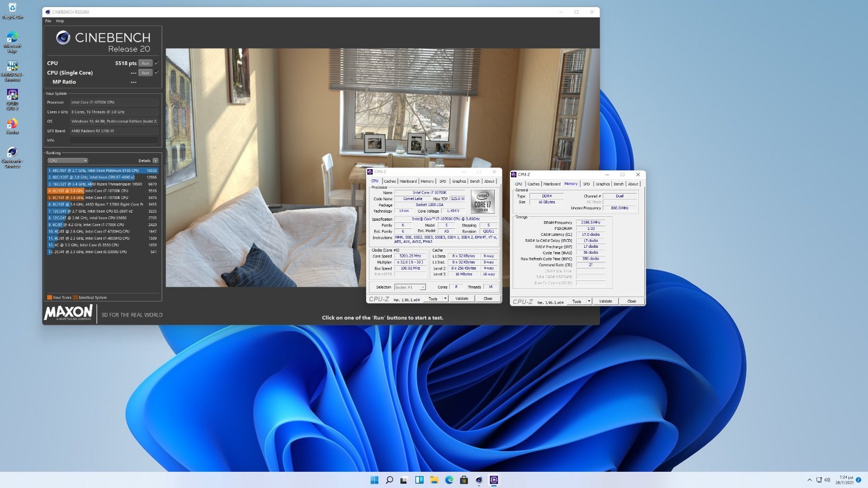Run the CPU (Single Core) test
The image size is (868, 488).
pyautogui.click(x=145, y=73)
